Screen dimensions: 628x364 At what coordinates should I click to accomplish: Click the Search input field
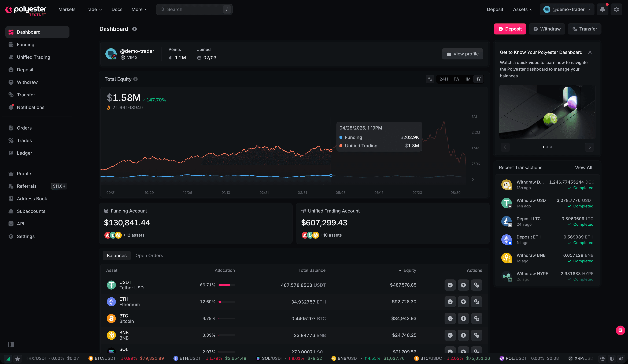[x=194, y=9]
